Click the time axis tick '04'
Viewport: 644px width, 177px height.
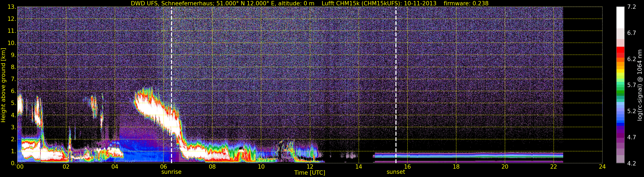coord(115,167)
